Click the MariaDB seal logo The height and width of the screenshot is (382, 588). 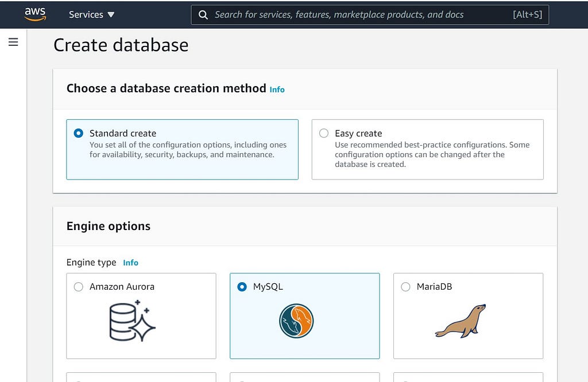(461, 321)
